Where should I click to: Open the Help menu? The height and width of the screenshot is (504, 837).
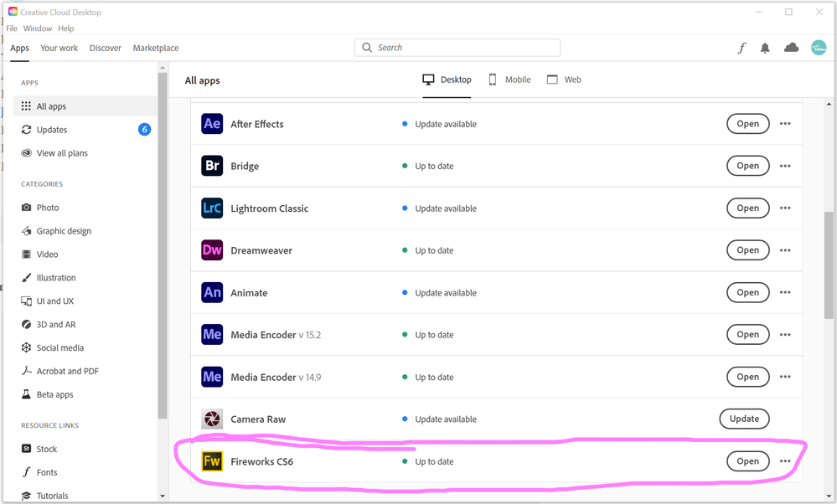pos(65,28)
